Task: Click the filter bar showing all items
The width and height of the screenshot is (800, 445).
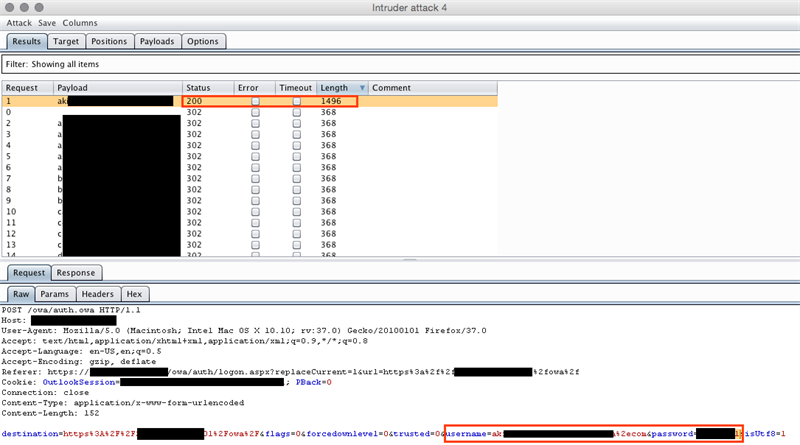Action: point(400,64)
